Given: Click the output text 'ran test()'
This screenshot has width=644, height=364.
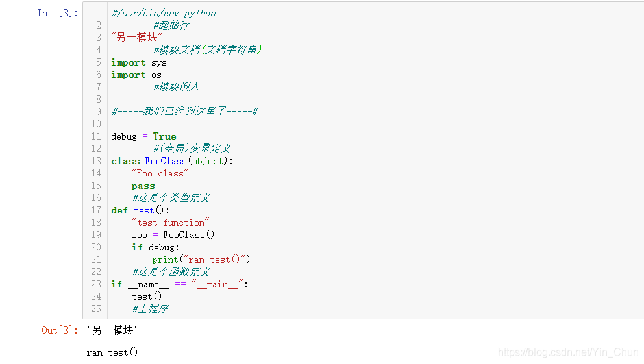Looking at the screenshot, I should pyautogui.click(x=112, y=352).
